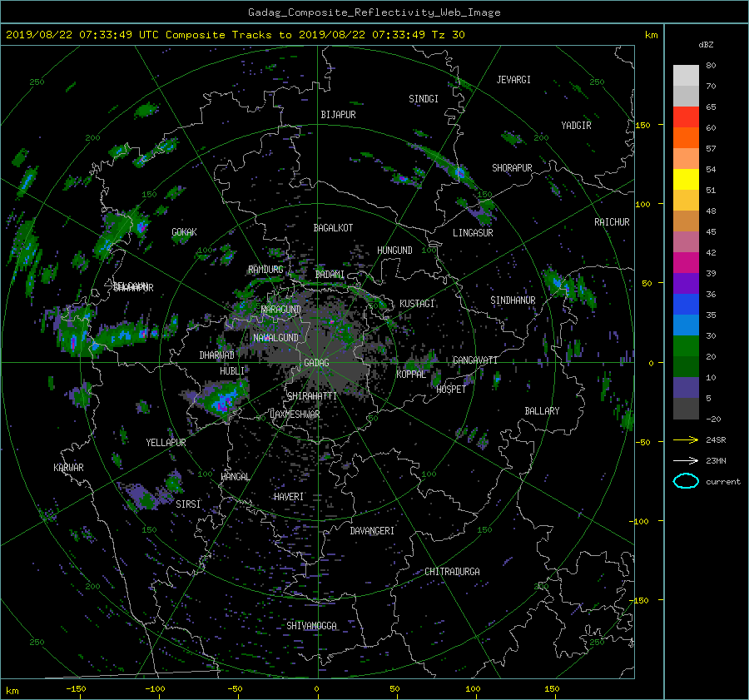Click the YELLAPUR city label
Viewport: 749px width, 700px height.
(x=166, y=443)
